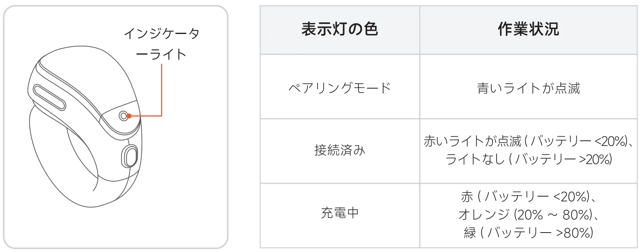644x252 pixels.
Task: Click the indicator light circle on the ring
Action: click(x=124, y=116)
